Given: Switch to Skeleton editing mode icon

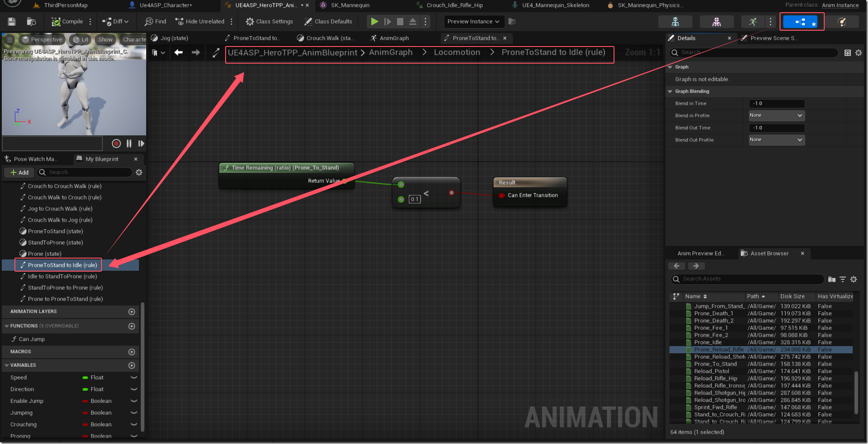Looking at the screenshot, I should coord(675,22).
